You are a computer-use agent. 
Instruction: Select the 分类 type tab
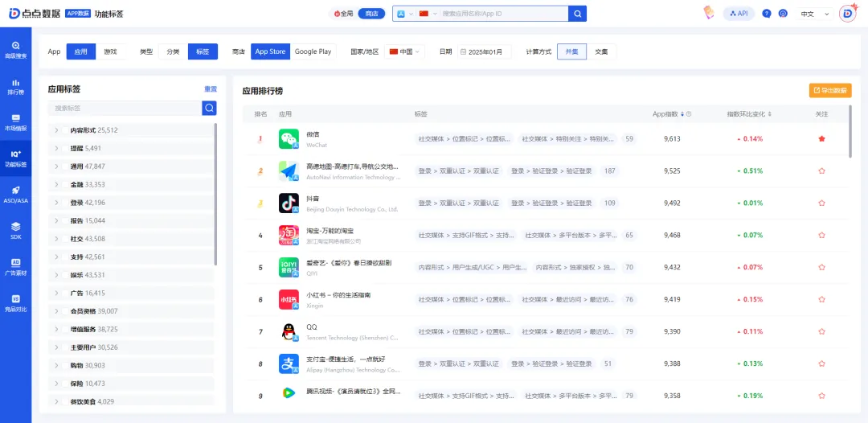(174, 51)
